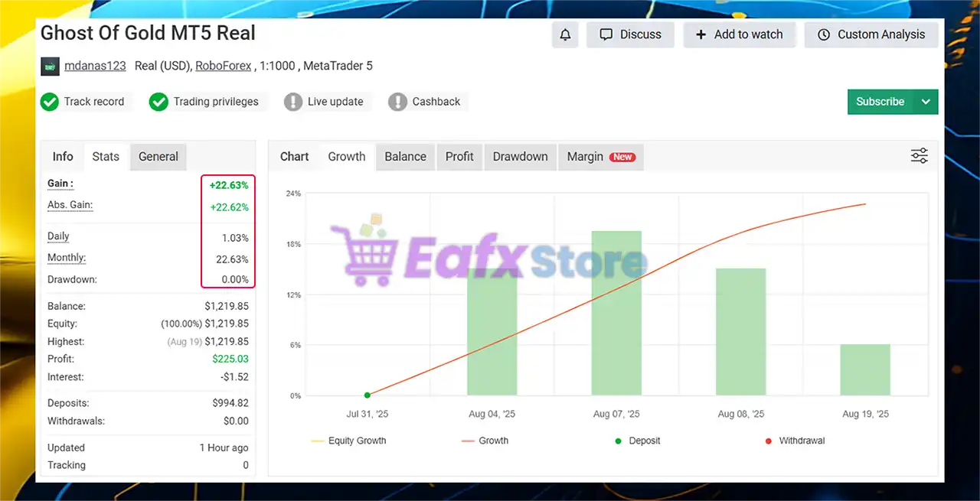Click the Highest date "(Aug 19)"
The width and height of the screenshot is (980, 501).
(184, 342)
